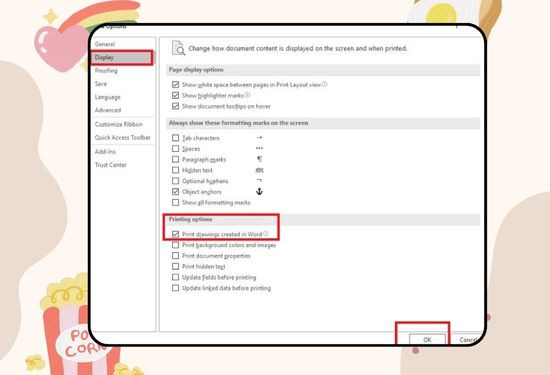550x375 pixels.
Task: Click the anchor symbol icon
Action: [x=259, y=192]
